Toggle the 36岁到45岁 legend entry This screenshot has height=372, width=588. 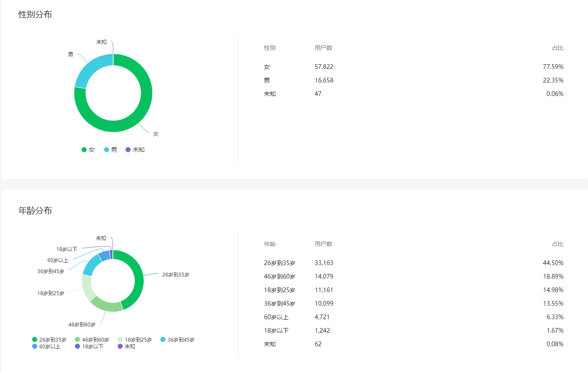(178, 339)
